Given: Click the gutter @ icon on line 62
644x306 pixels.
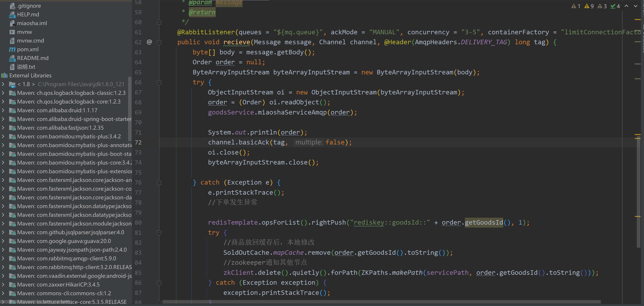Looking at the screenshot, I should coord(149,42).
